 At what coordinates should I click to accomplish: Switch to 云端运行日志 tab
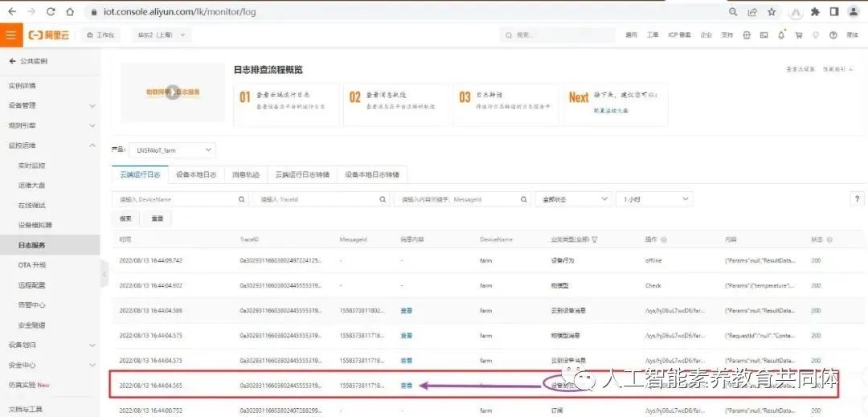[140, 174]
